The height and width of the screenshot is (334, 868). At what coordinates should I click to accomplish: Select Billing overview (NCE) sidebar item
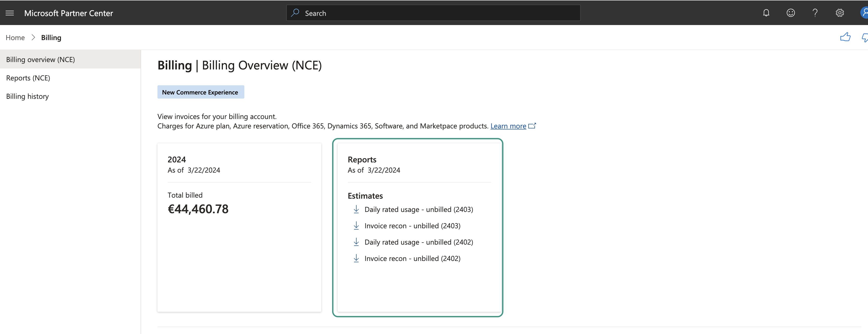click(x=40, y=59)
